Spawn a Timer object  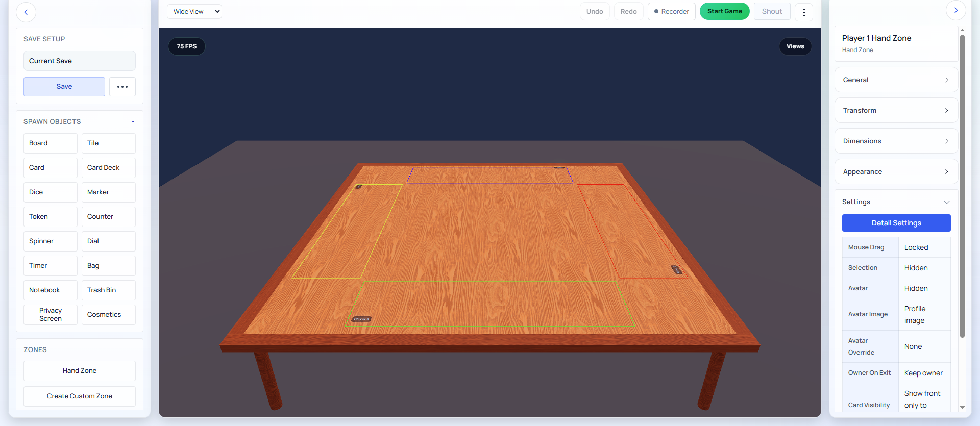51,266
